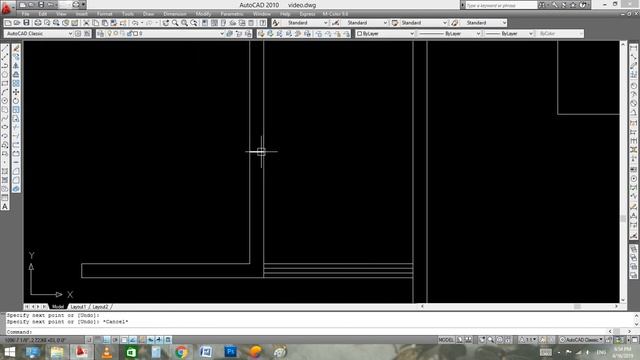Open the Modify menu

203,14
